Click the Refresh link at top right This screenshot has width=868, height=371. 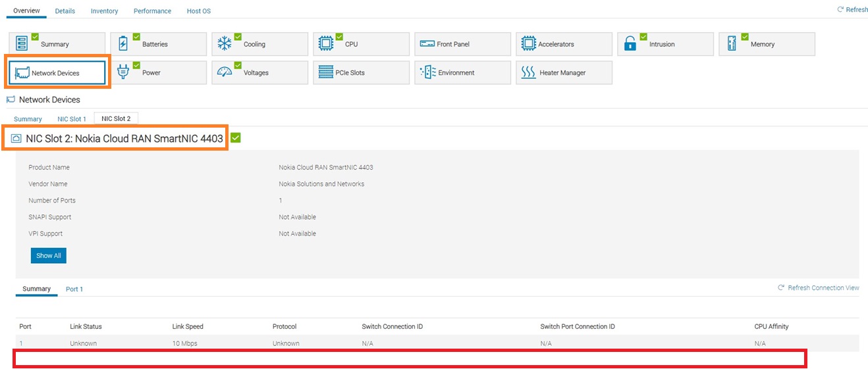pyautogui.click(x=857, y=10)
